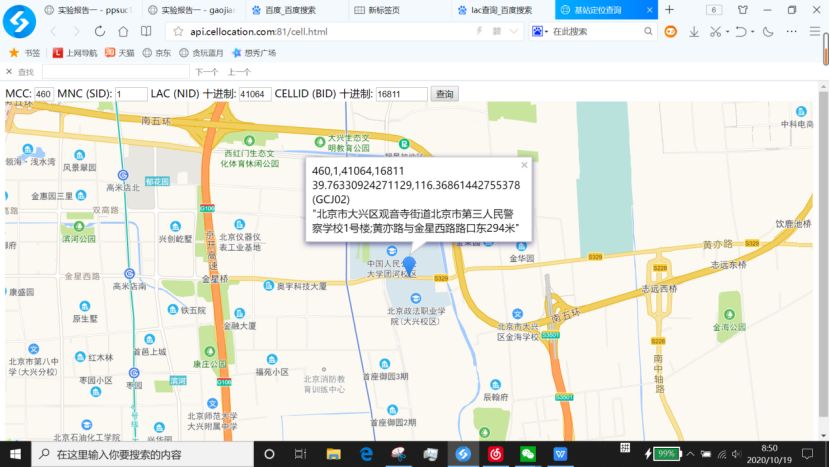The height and width of the screenshot is (467, 830).
Task: Open notification center icon
Action: [x=807, y=454]
